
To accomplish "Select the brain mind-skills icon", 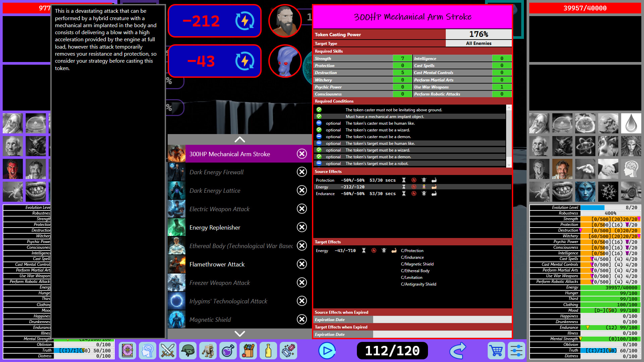I will click(148, 351).
